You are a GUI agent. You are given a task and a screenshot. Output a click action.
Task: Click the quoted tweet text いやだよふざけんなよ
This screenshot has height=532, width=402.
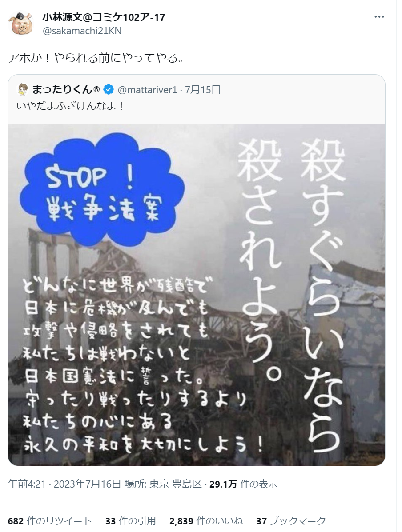coord(70,106)
